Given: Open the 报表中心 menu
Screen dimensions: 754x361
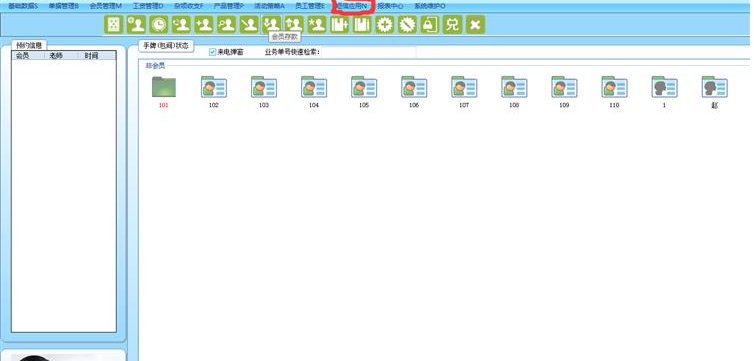Looking at the screenshot, I should coord(390,6).
